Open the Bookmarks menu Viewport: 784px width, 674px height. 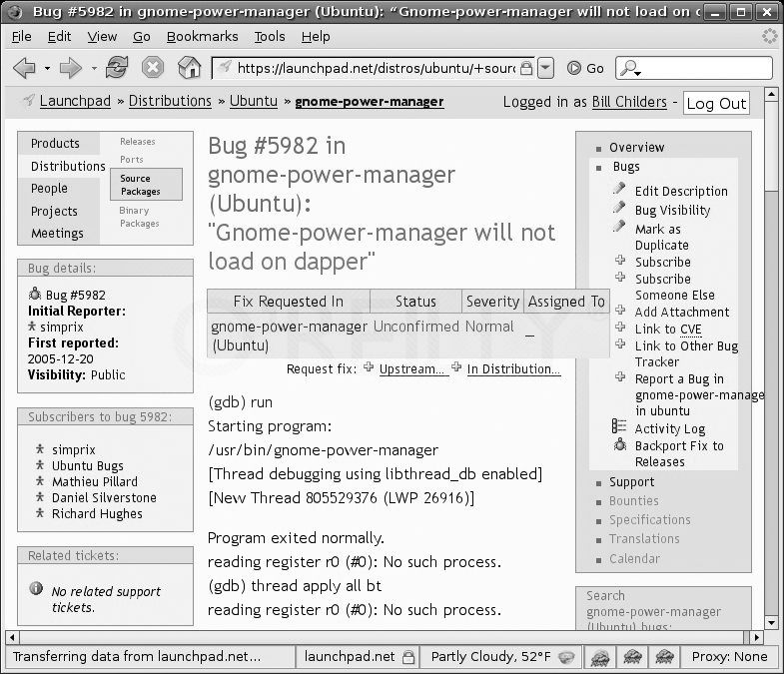(202, 36)
